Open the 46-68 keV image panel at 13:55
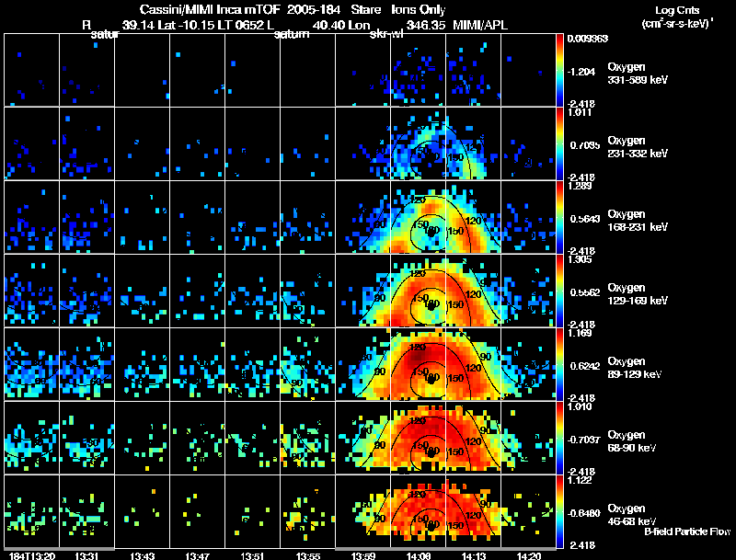This screenshot has height=560, width=736. tap(308, 511)
